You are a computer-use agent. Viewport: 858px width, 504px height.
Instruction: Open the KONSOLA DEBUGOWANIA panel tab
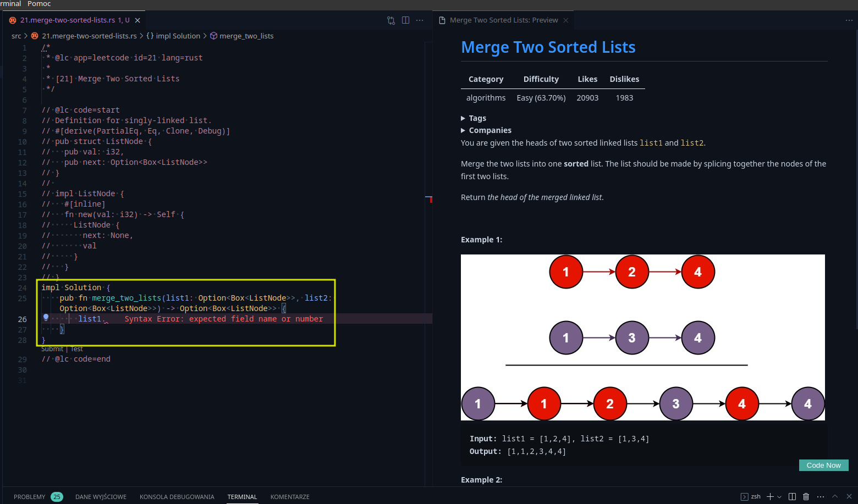click(177, 497)
